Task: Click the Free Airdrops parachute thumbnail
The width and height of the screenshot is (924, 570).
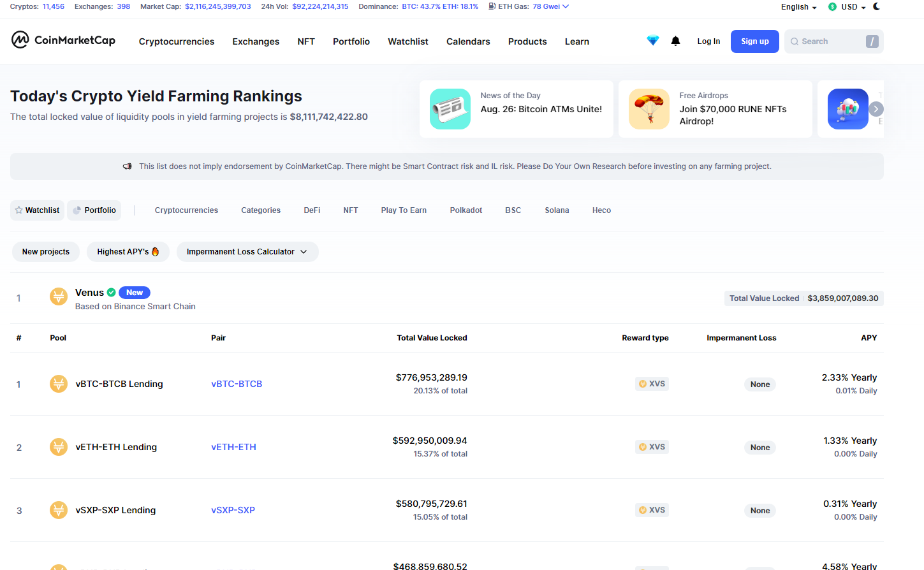Action: 649,109
